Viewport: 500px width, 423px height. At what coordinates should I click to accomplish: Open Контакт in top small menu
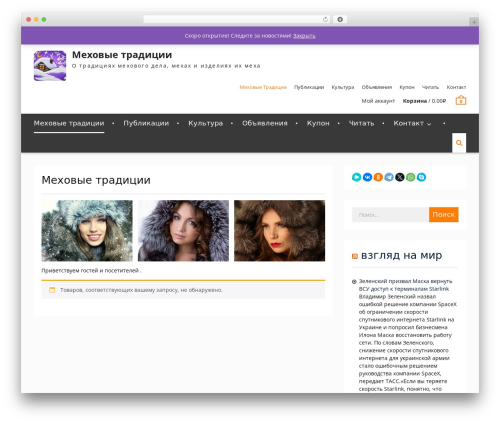456,87
